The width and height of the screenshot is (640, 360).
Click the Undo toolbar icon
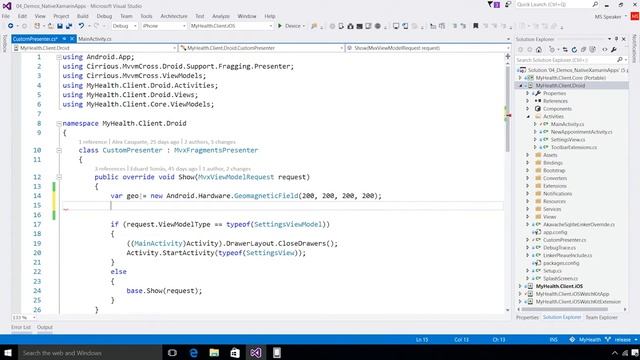tap(81, 26)
